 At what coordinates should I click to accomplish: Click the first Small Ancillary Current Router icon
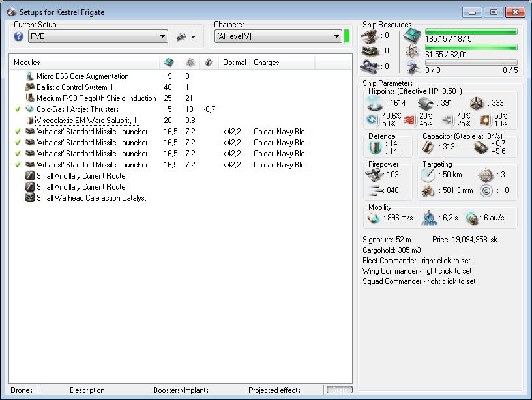[30, 176]
